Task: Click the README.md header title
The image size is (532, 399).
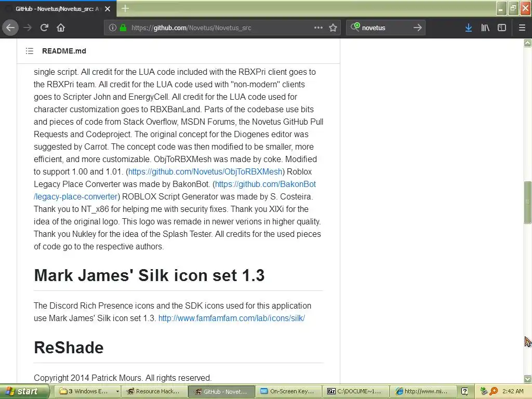Action: (x=64, y=51)
